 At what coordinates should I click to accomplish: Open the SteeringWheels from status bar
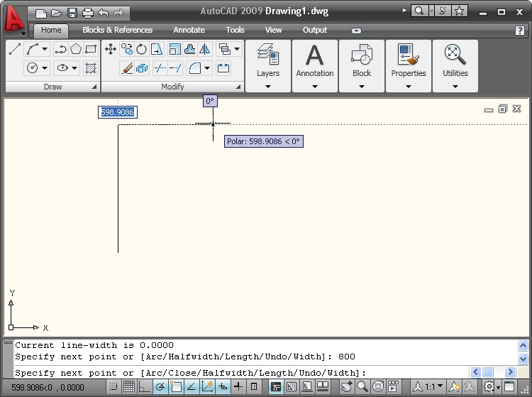[x=377, y=386]
